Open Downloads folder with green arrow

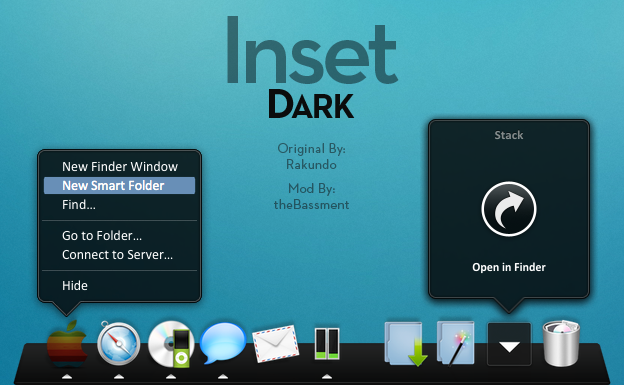pyautogui.click(x=406, y=344)
